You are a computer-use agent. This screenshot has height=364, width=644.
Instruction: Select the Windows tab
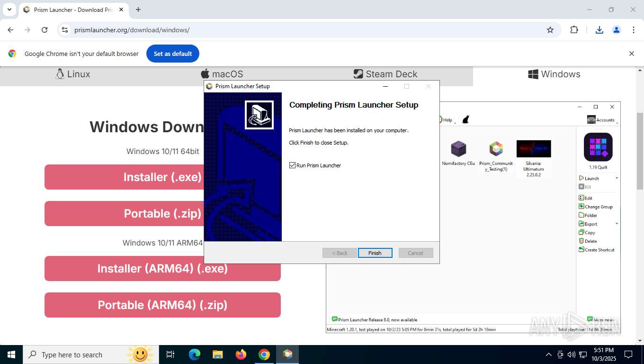click(554, 74)
